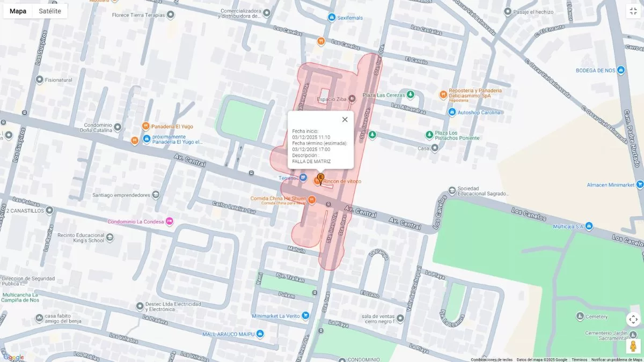Open Combinaciones de teclas shortcuts

[x=492, y=359]
